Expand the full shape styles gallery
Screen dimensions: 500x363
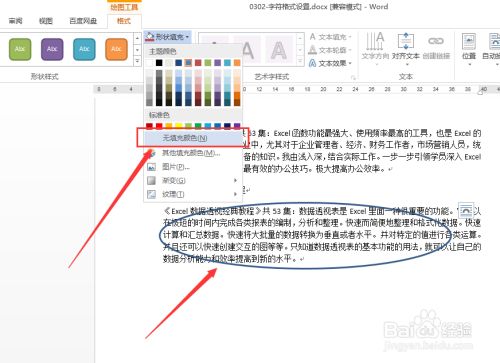pos(137,61)
